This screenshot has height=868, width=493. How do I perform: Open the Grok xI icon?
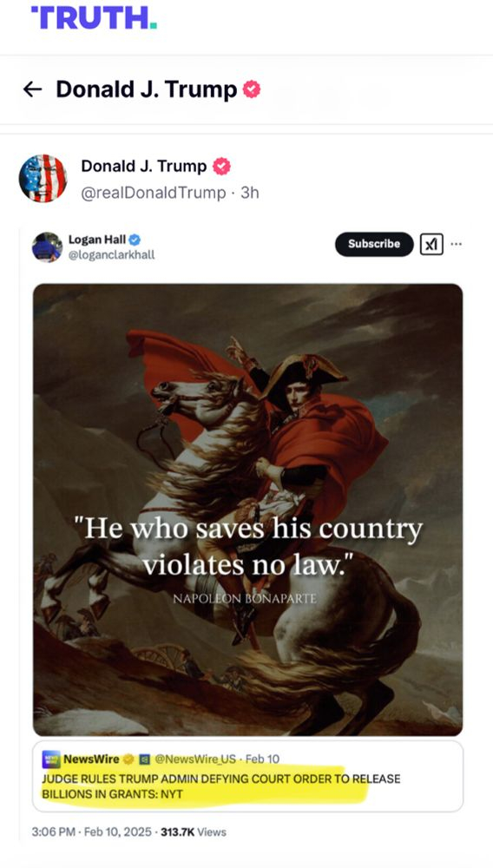click(x=431, y=244)
